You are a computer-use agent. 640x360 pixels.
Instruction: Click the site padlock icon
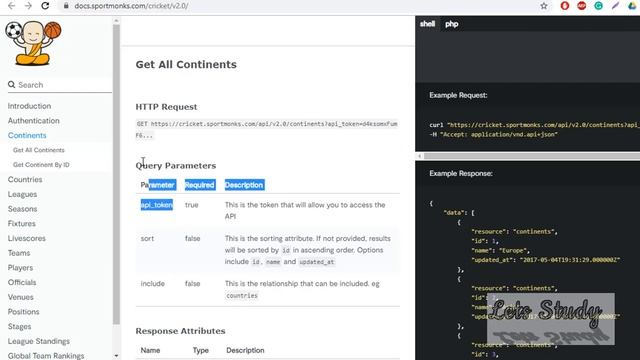pyautogui.click(x=66, y=6)
